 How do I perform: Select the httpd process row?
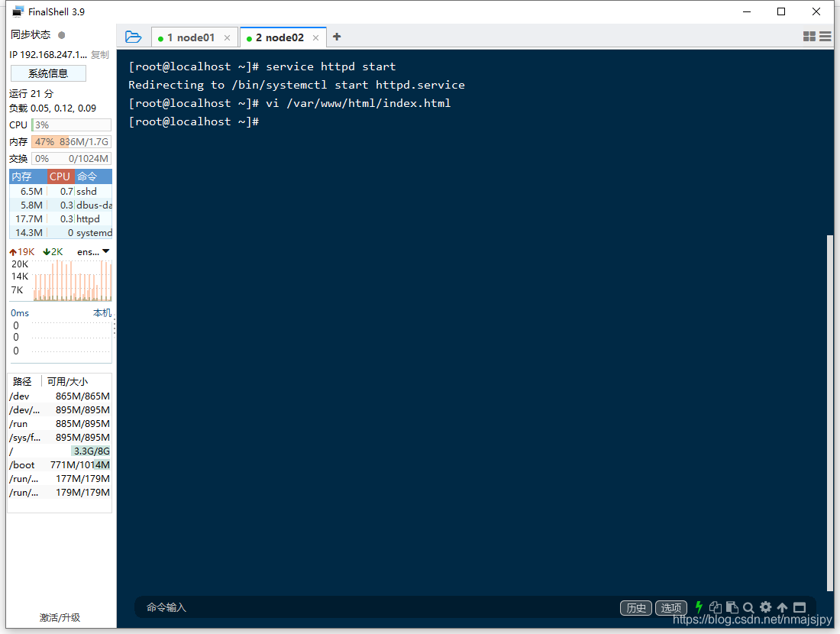click(60, 219)
